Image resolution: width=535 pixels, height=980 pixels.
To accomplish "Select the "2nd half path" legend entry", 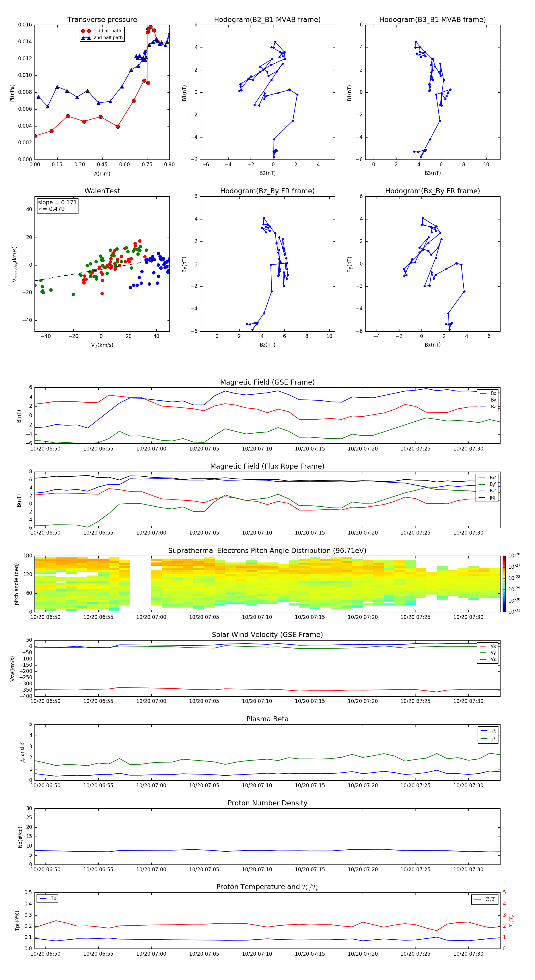I will [102, 38].
